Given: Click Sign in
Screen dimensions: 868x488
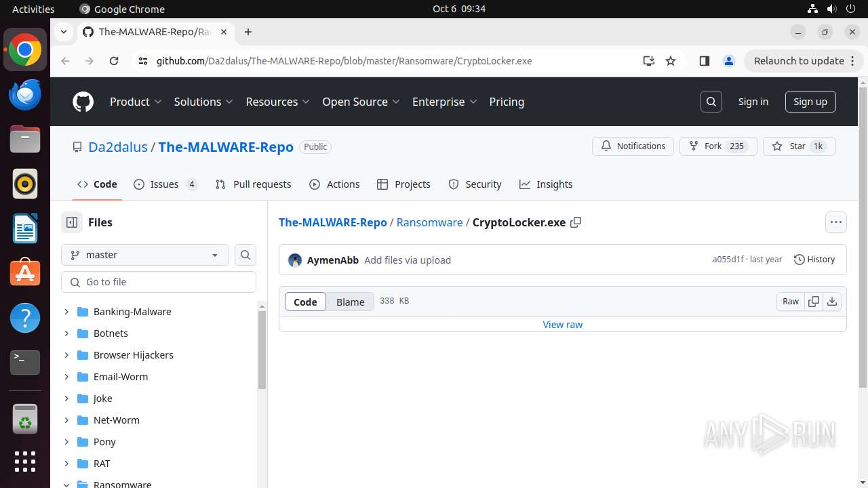Looking at the screenshot, I should (753, 102).
